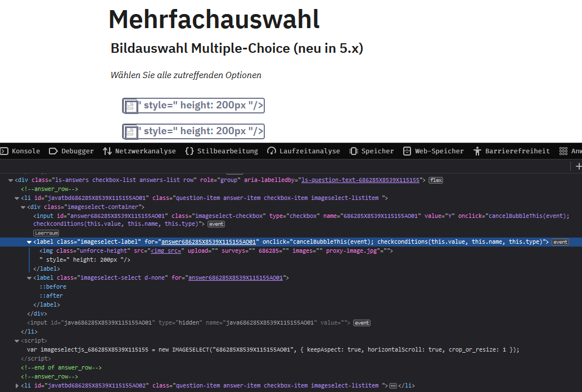
Task: Collapse the li javatbd...AO01 node
Action: click(17, 198)
